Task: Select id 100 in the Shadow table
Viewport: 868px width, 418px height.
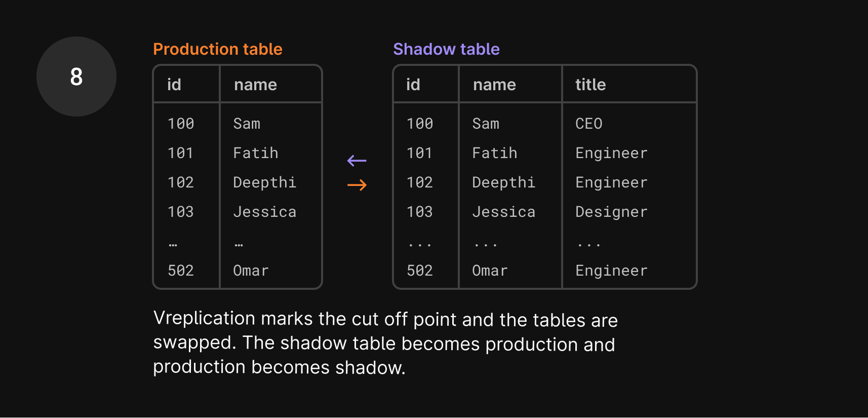Action: 420,124
